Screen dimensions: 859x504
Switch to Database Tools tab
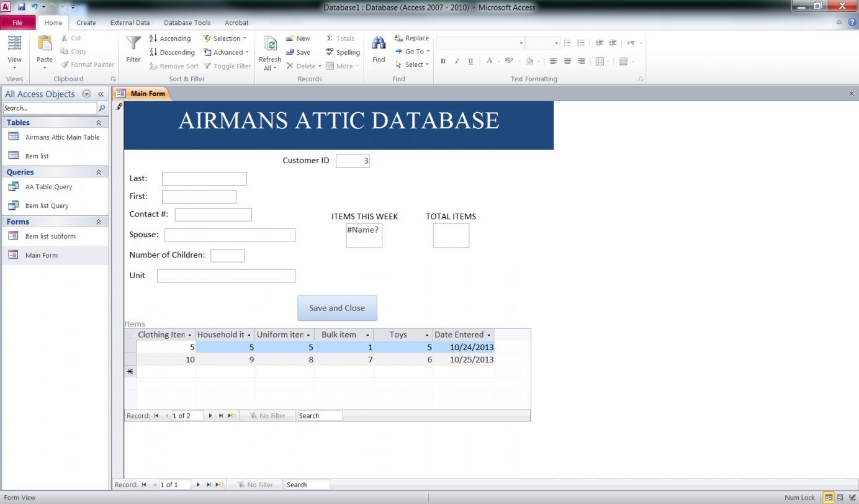coord(187,22)
